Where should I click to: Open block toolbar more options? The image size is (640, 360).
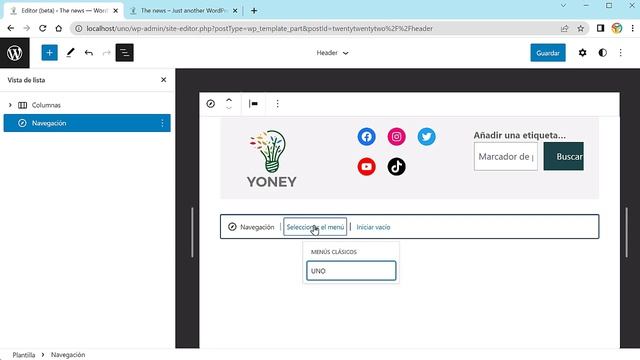coord(278,104)
